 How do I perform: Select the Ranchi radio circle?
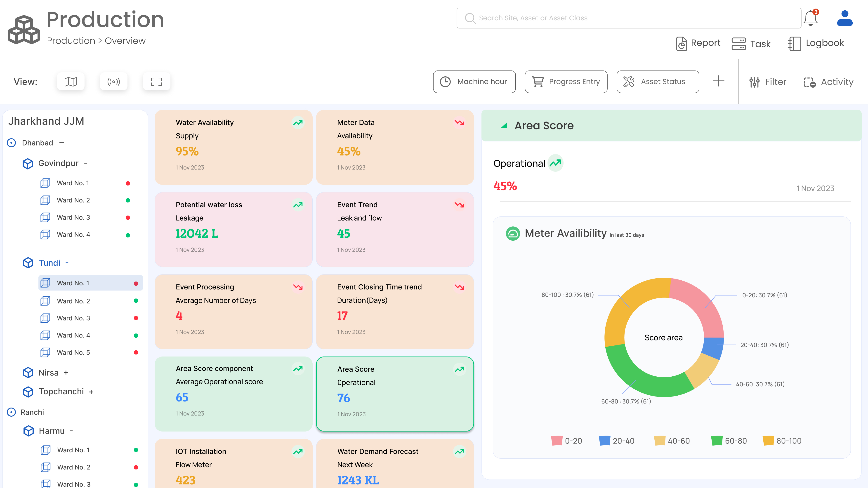(12, 412)
